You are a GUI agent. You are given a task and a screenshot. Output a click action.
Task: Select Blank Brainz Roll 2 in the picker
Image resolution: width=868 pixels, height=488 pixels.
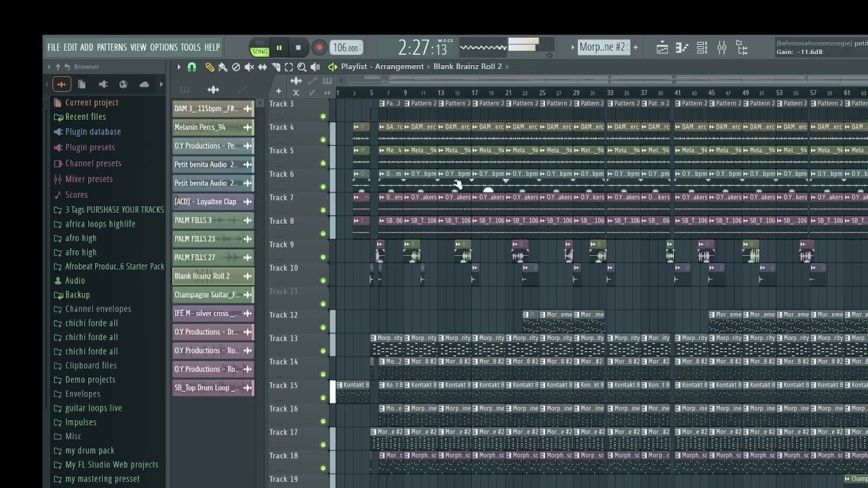coord(213,276)
